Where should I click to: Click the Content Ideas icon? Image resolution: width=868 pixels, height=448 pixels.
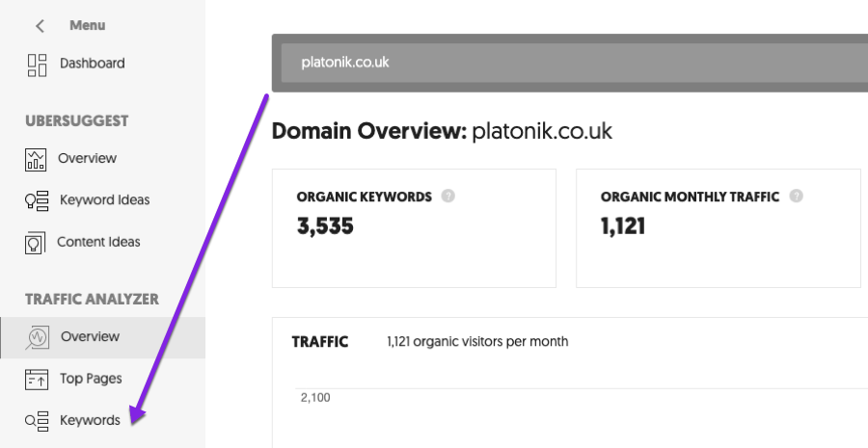[x=37, y=242]
